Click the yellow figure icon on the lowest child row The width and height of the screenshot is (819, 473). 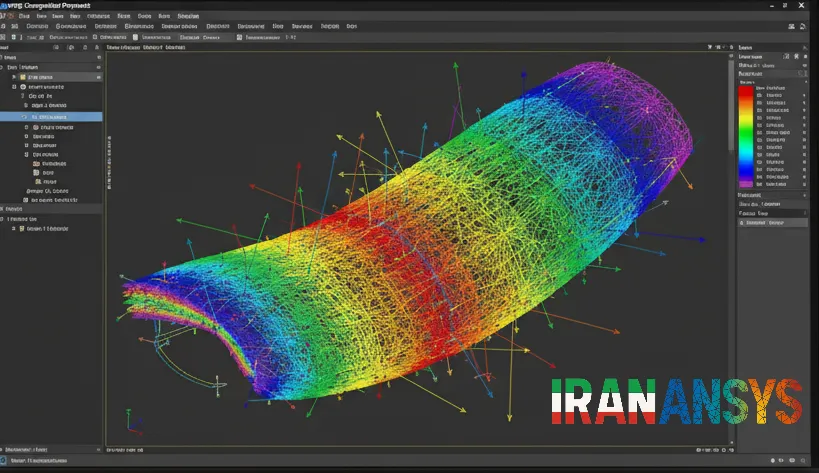click(38, 182)
